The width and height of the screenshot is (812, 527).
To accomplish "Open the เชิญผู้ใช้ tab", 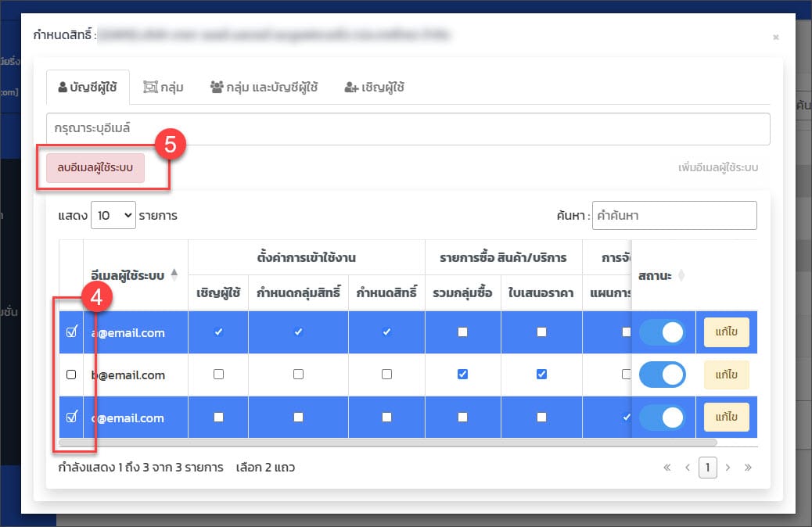I will (374, 88).
